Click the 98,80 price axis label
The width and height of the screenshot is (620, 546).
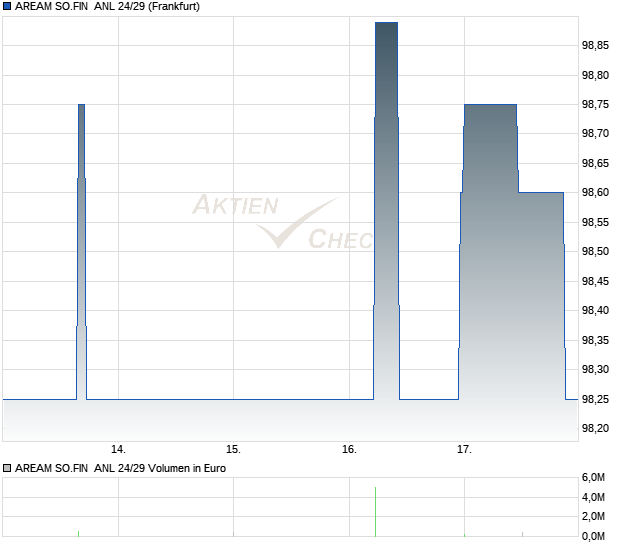[595, 75]
